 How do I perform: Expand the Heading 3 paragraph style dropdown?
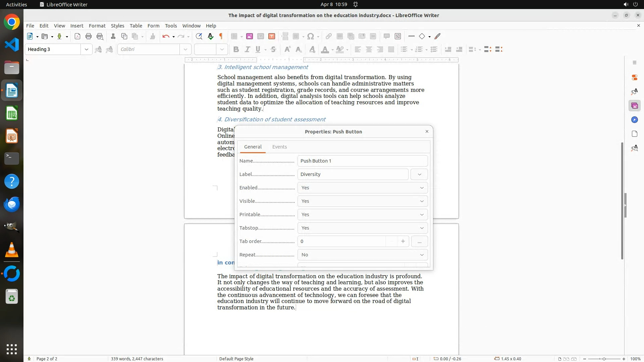(x=86, y=49)
